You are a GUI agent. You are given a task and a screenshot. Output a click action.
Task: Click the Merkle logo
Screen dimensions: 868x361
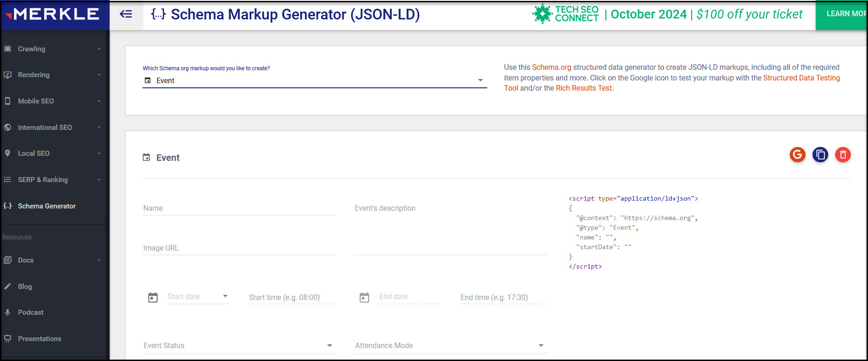[52, 15]
